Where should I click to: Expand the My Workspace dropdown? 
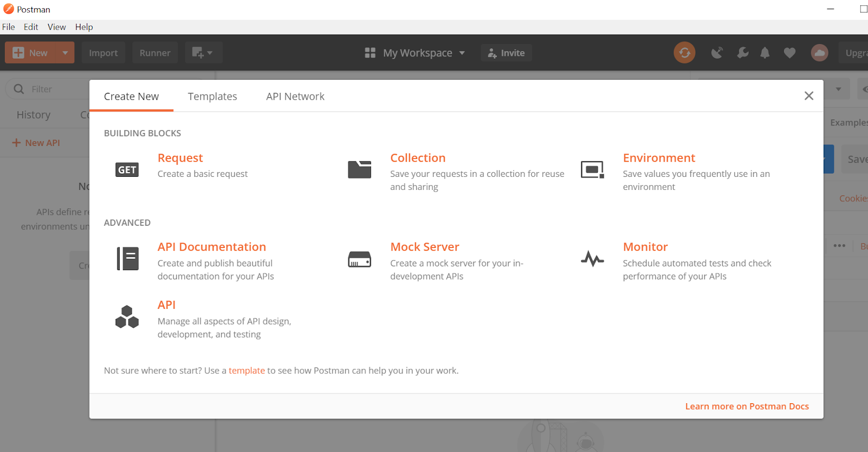coord(462,53)
